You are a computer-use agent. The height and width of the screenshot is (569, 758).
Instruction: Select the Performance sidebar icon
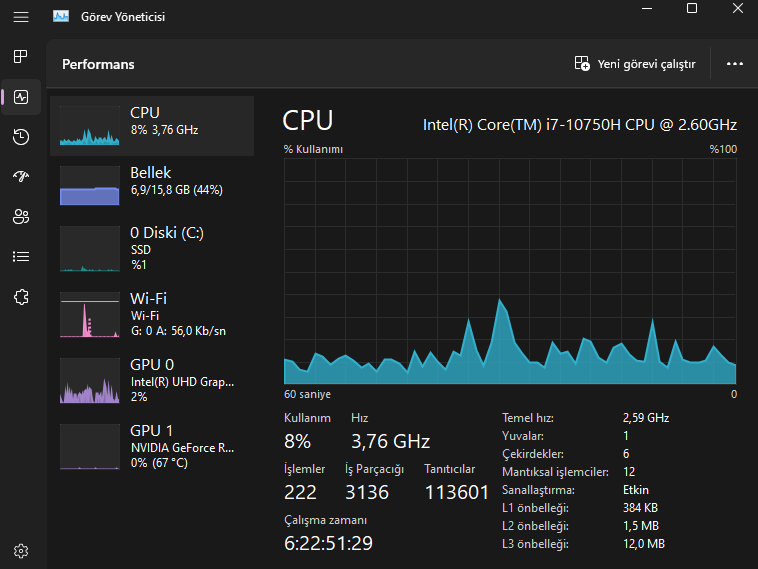21,97
